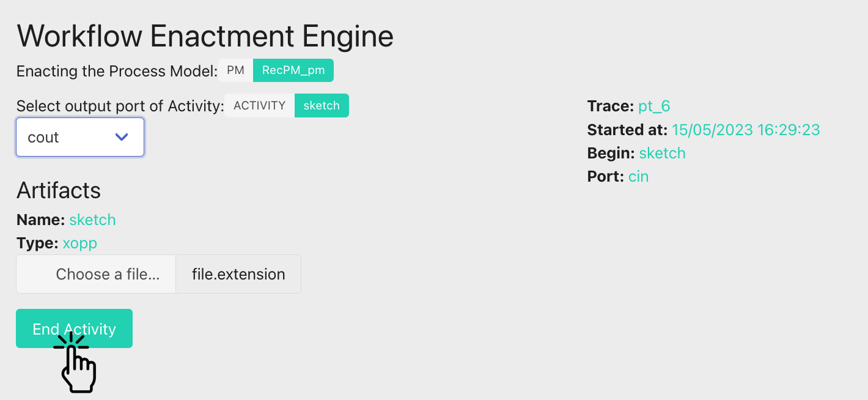Viewport: 868px width, 400px height.
Task: Click the Started at timestamp value
Action: tap(746, 130)
